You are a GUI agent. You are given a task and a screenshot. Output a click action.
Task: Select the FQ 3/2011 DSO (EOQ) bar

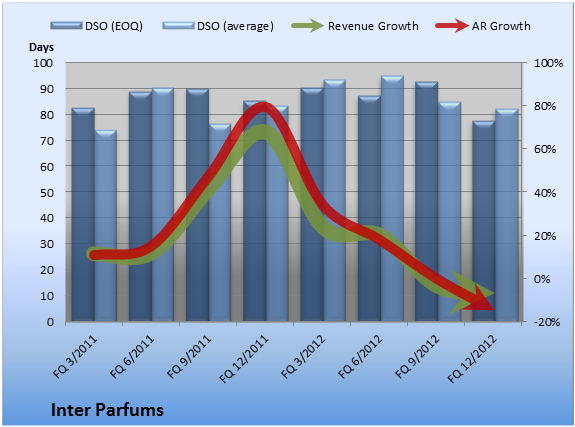coord(83,215)
